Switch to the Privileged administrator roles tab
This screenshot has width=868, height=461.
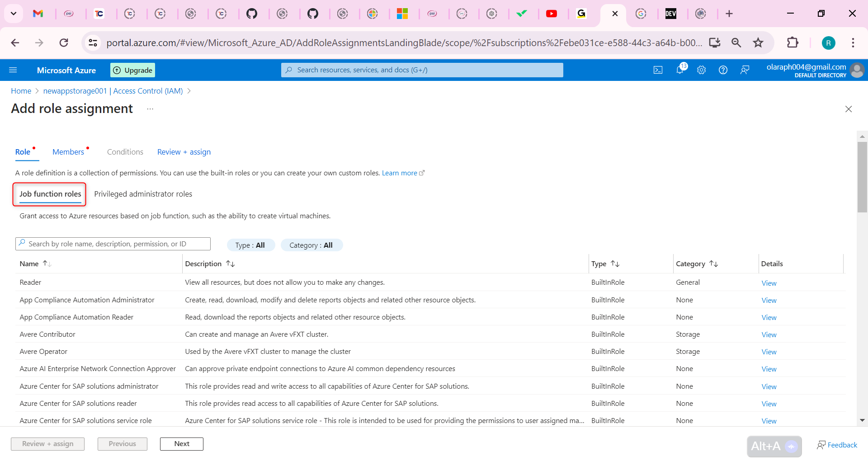coord(143,194)
